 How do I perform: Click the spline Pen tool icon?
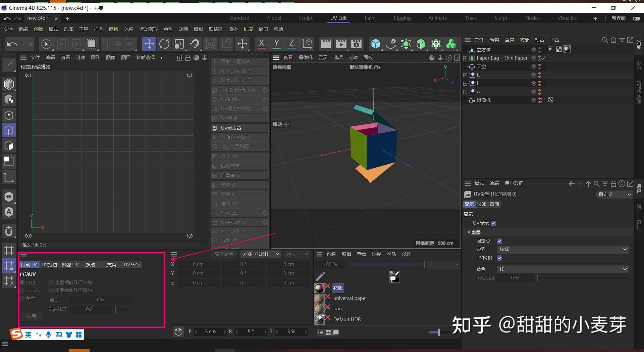[391, 44]
